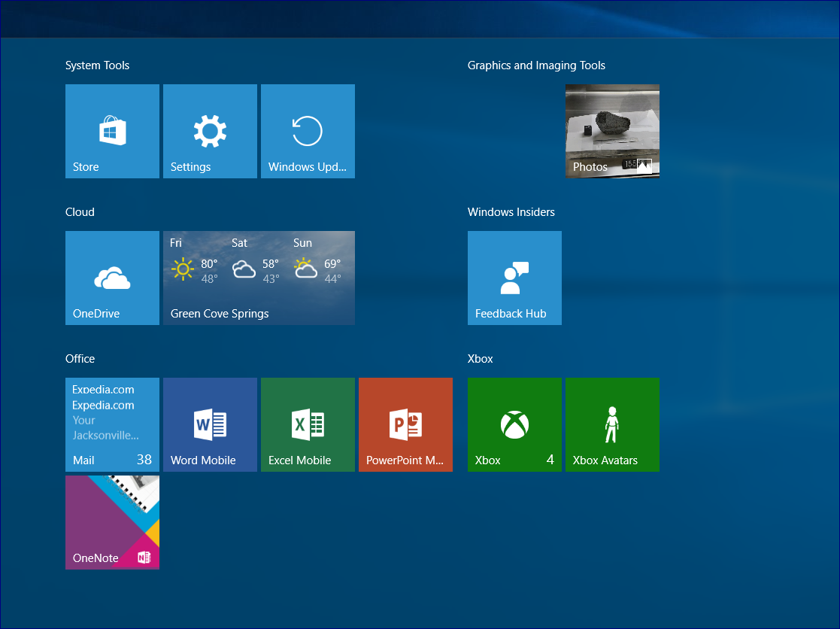840x629 pixels.
Task: Launch Excel Mobile
Action: pyautogui.click(x=308, y=424)
